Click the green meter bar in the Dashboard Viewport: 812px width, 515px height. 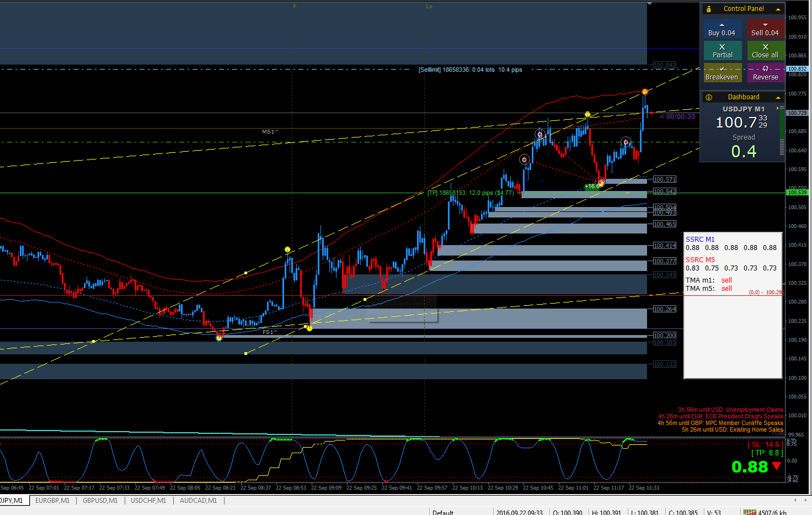[782, 130]
